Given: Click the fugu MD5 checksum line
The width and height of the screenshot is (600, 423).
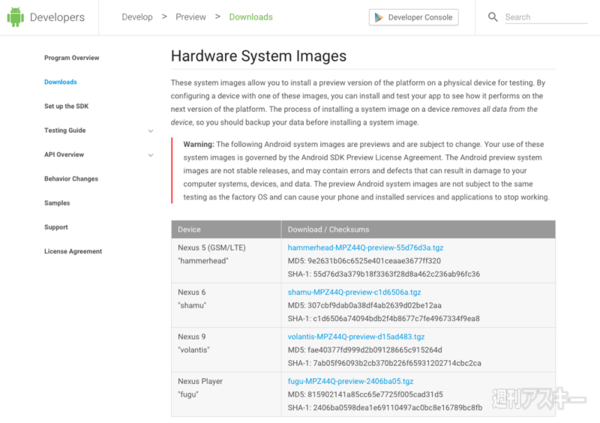Looking at the screenshot, I should pos(365,394).
